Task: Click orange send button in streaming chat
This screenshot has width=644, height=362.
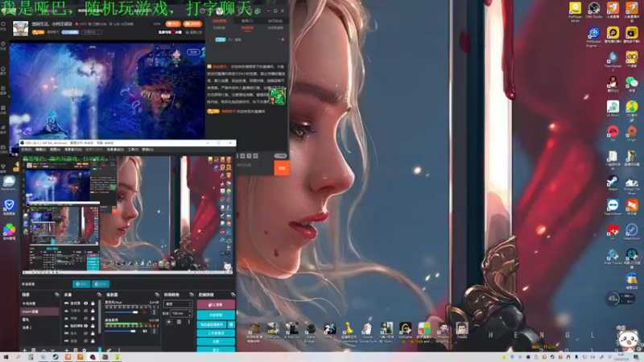Action: (x=282, y=168)
